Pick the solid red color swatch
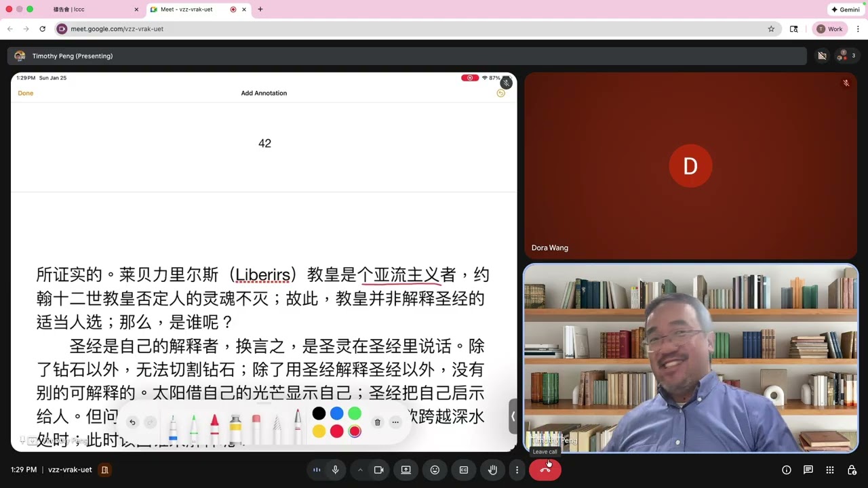The width and height of the screenshot is (868, 488). 336,432
